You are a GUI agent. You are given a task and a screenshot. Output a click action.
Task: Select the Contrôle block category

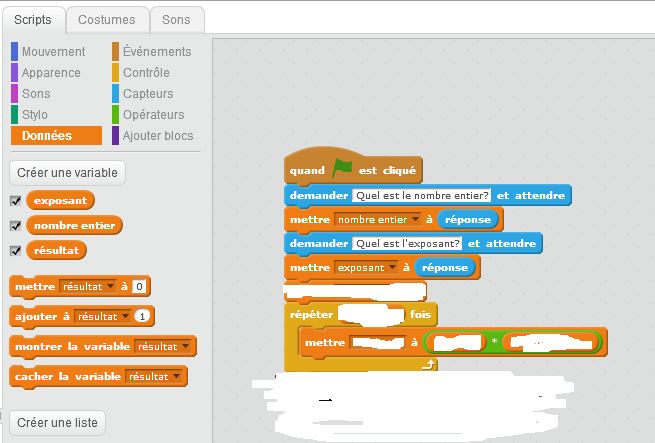point(145,72)
